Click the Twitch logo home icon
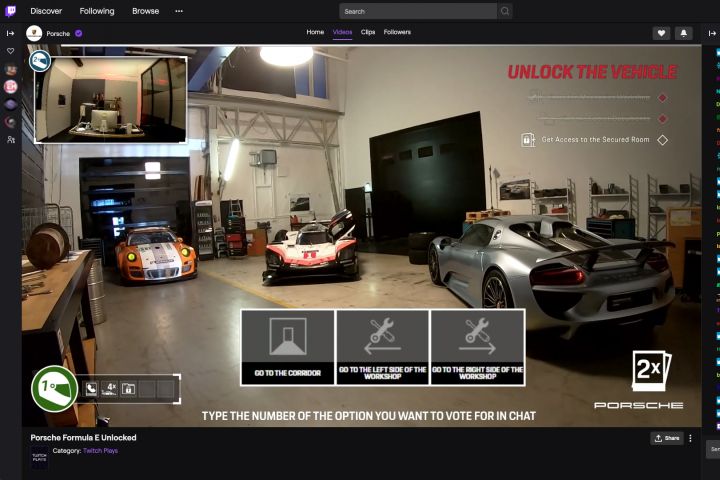The image size is (720, 480). pos(10,11)
